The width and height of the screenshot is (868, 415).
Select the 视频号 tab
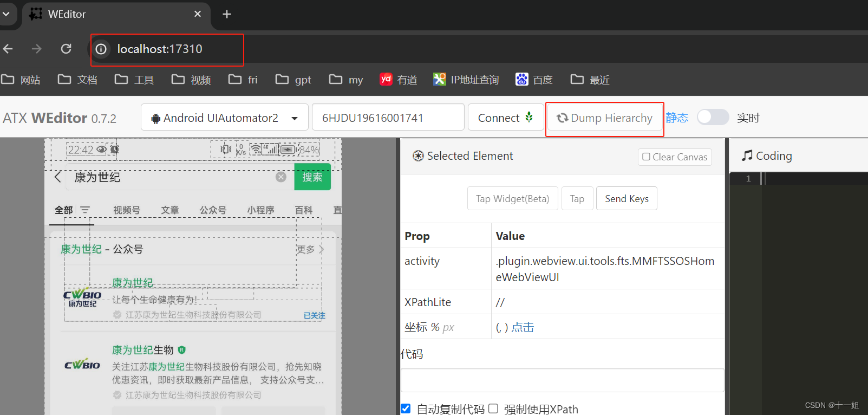127,210
